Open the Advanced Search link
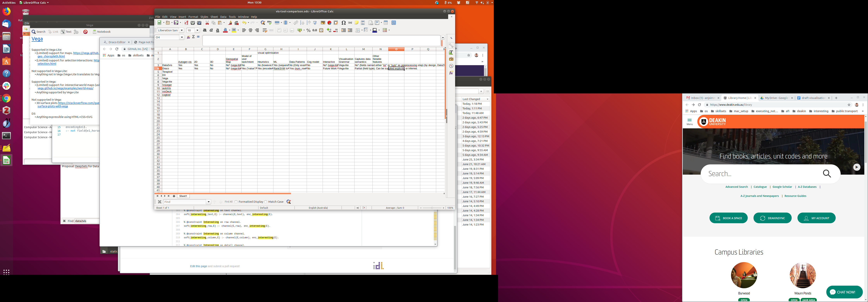 (736, 187)
